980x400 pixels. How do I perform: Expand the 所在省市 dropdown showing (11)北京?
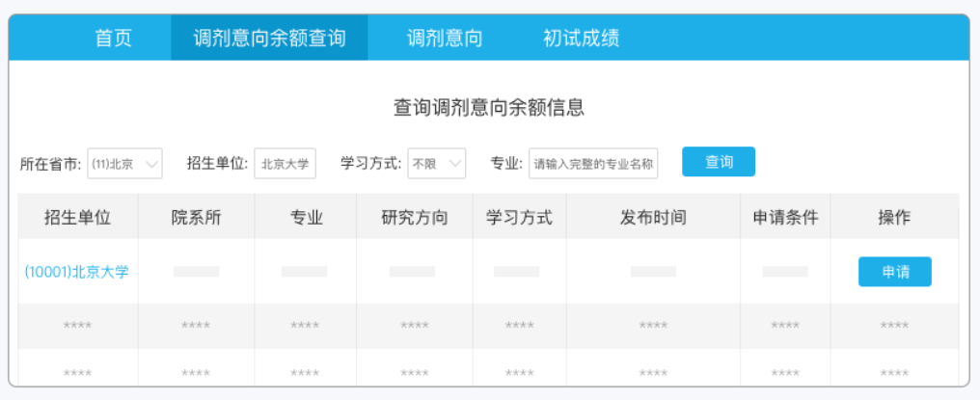(x=124, y=164)
